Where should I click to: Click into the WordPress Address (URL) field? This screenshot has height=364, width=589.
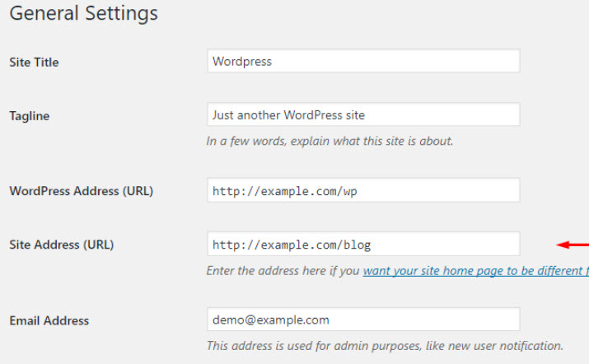click(363, 190)
